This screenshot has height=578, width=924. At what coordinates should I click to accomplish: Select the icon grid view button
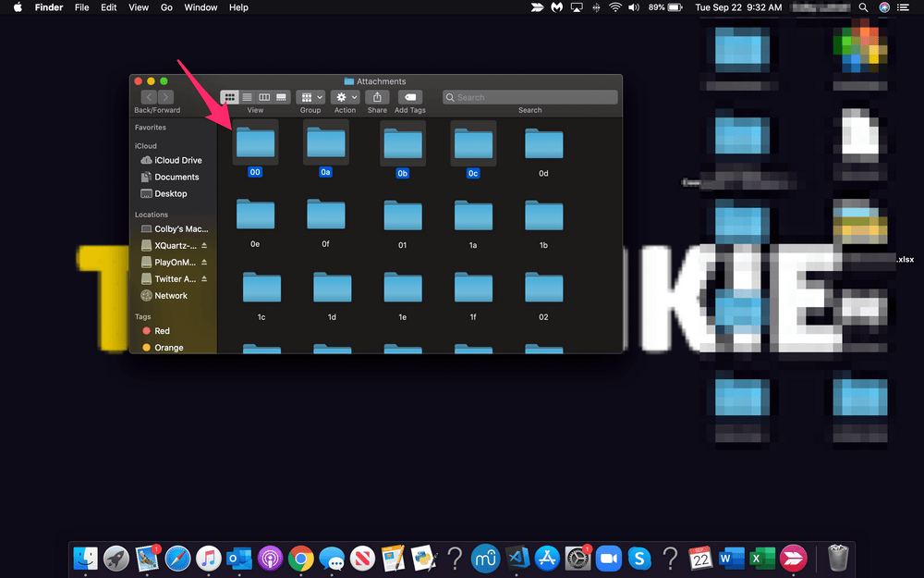pos(229,96)
